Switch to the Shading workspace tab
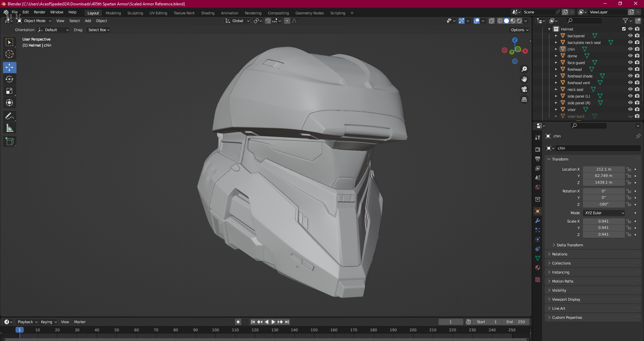The width and height of the screenshot is (644, 341). pos(208,13)
